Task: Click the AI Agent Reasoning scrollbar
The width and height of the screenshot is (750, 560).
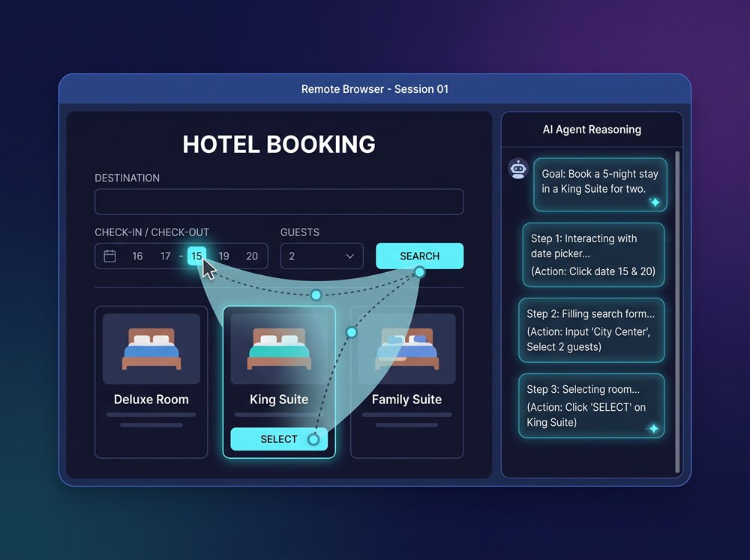Action: [677, 312]
